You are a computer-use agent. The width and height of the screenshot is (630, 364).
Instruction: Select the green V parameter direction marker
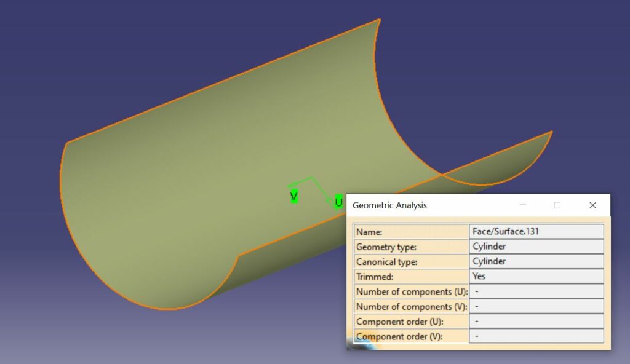(x=293, y=197)
